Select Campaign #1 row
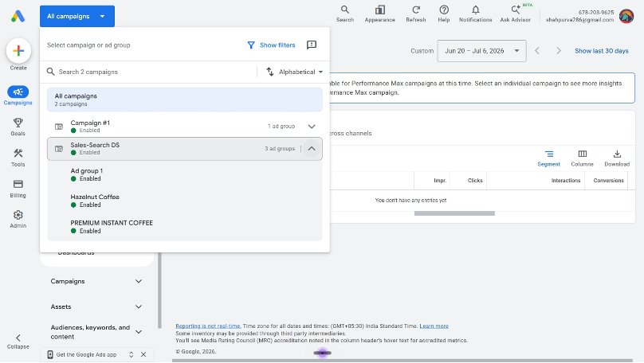Viewport: 644px width, 363px height. click(x=185, y=127)
